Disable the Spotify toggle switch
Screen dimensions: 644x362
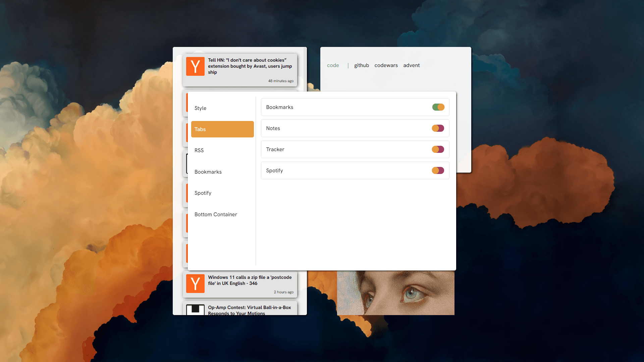click(x=438, y=170)
